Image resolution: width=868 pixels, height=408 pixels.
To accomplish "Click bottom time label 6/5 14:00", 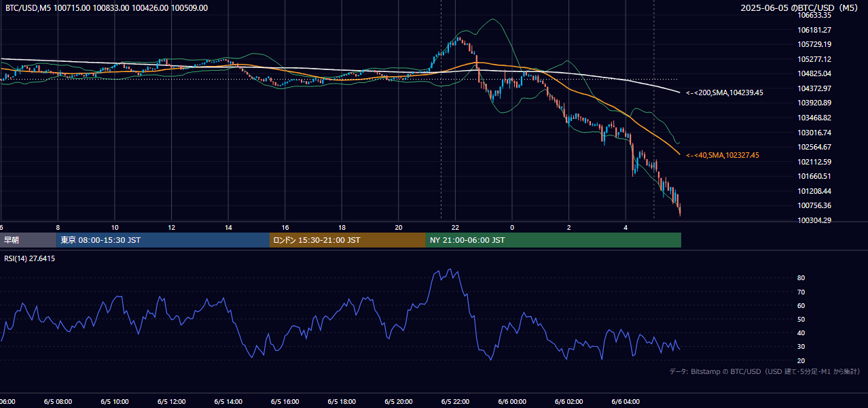I will tap(228, 401).
